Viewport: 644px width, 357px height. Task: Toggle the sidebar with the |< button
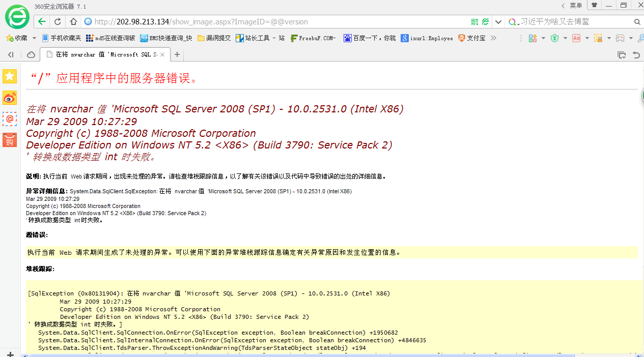tap(11, 54)
